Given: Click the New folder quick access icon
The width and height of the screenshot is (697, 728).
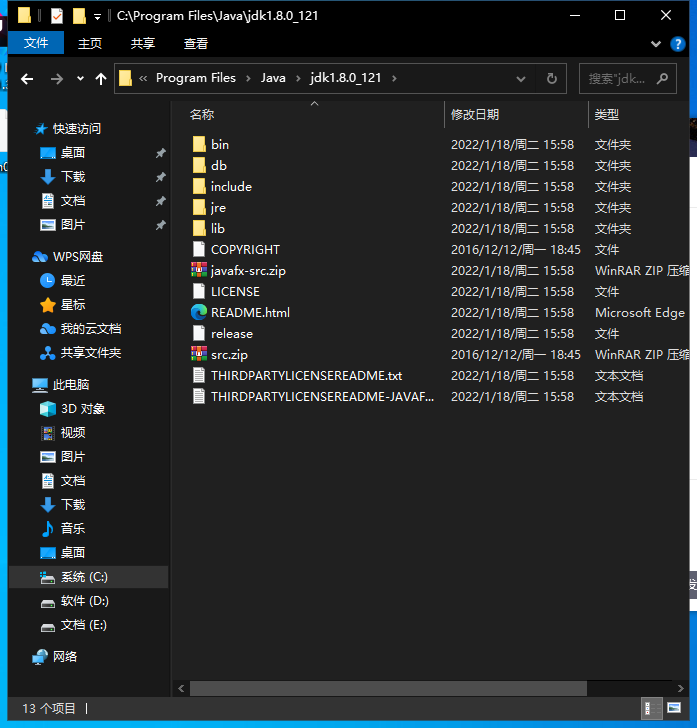Looking at the screenshot, I should pyautogui.click(x=79, y=16).
